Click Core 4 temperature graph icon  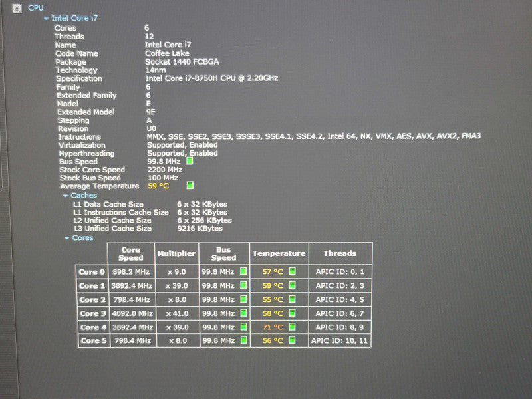point(292,327)
